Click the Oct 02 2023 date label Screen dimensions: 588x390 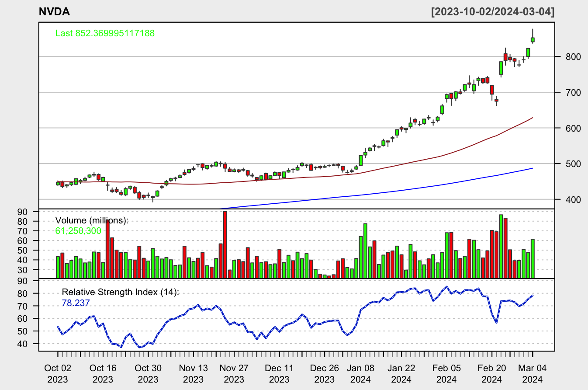[x=58, y=373]
